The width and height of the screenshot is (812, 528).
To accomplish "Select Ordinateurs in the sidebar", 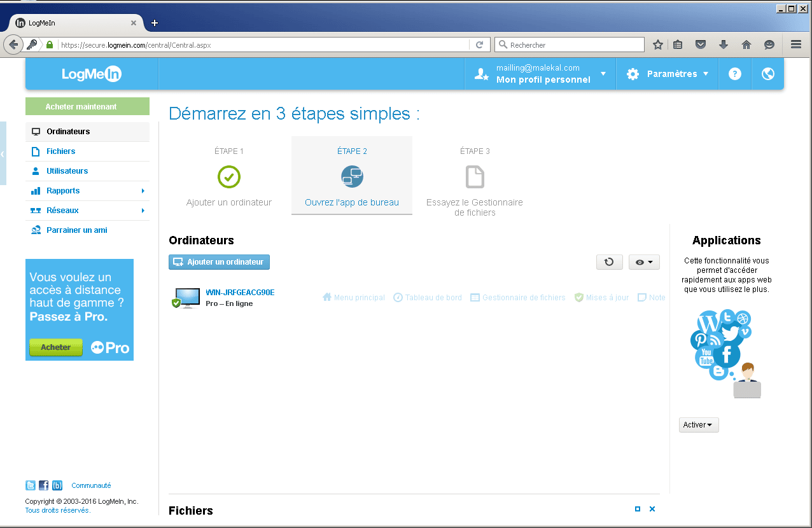I will 87,132.
